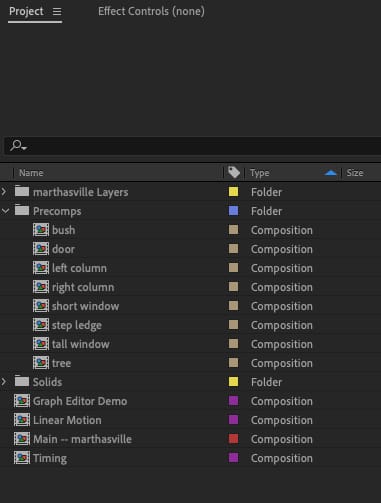The width and height of the screenshot is (381, 503).
Task: Select the Precomps folder icon
Action: [x=22, y=210]
